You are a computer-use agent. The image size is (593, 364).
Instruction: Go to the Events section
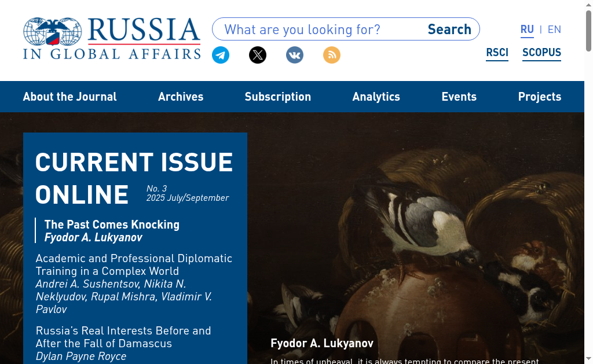(x=459, y=97)
